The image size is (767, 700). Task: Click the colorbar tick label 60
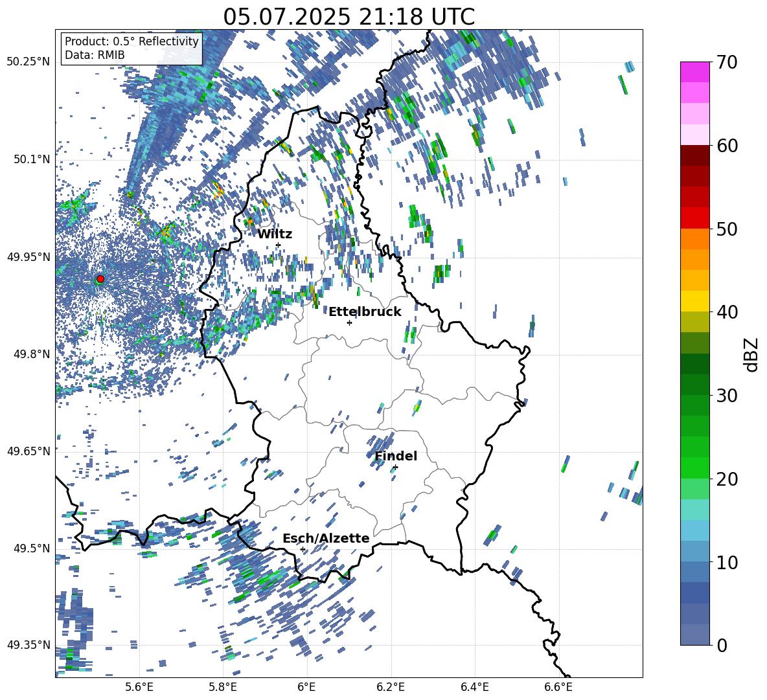tap(727, 146)
